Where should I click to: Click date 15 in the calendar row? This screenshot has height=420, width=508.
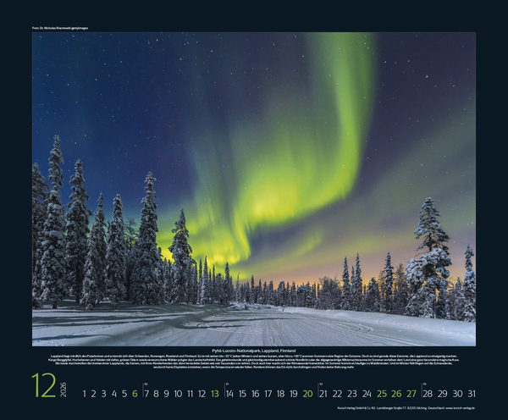coord(241,394)
